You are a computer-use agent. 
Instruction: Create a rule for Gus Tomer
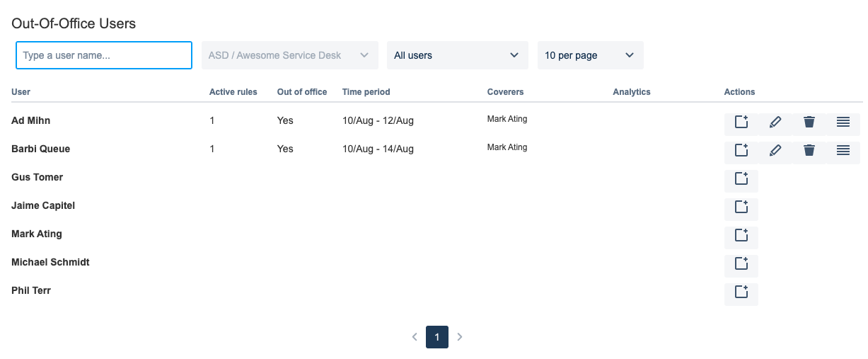pos(741,178)
